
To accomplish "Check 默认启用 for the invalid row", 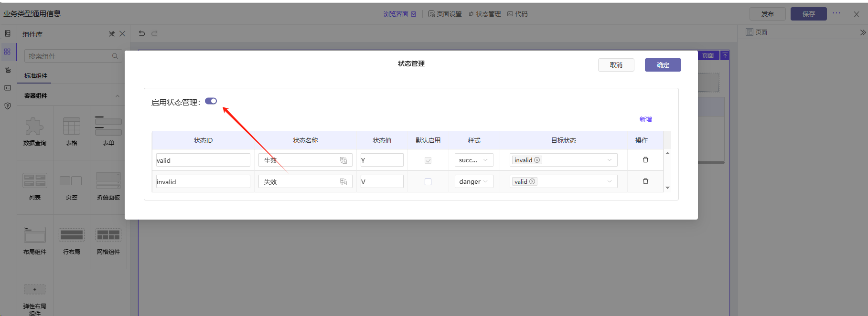I will point(428,182).
